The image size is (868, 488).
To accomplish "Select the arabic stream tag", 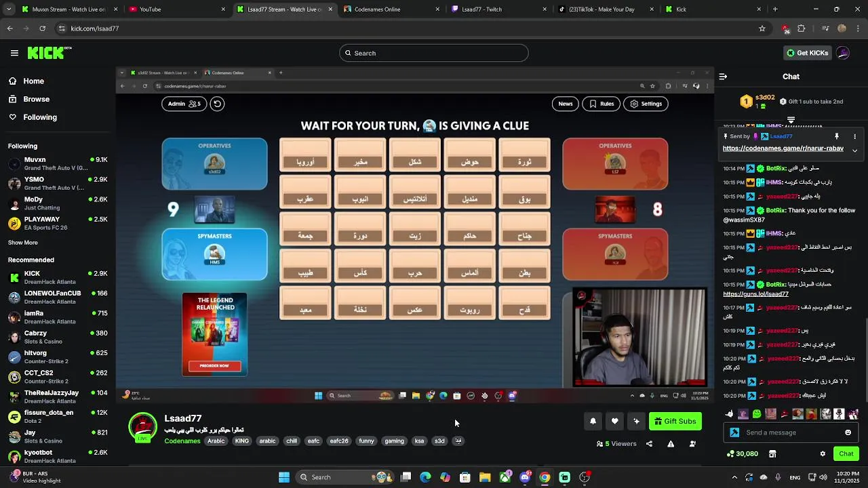I will pyautogui.click(x=267, y=441).
